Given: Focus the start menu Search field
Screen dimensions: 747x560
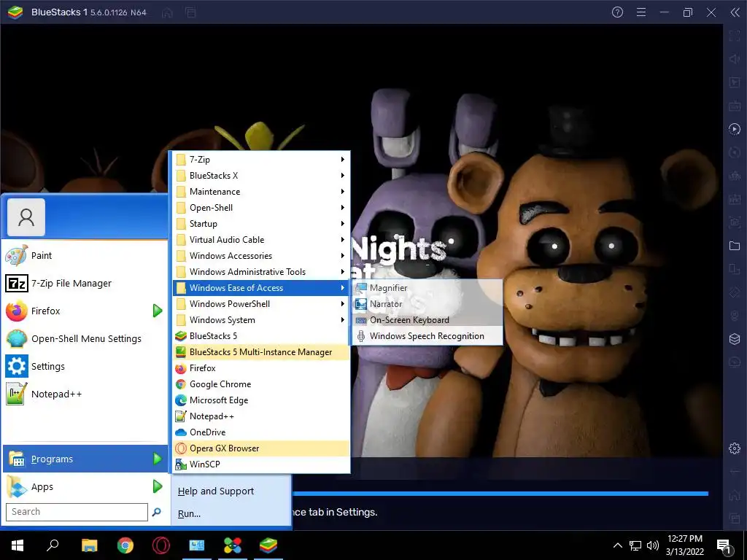Looking at the screenshot, I should [x=77, y=512].
